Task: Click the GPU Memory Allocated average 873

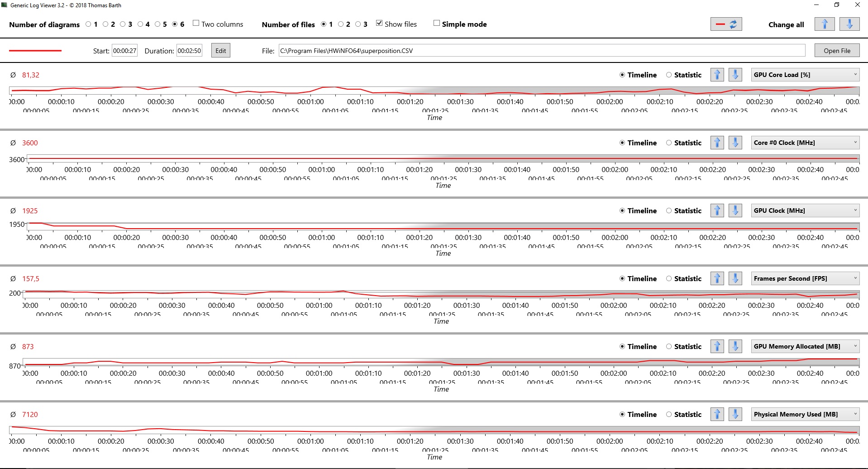Action: click(x=28, y=347)
